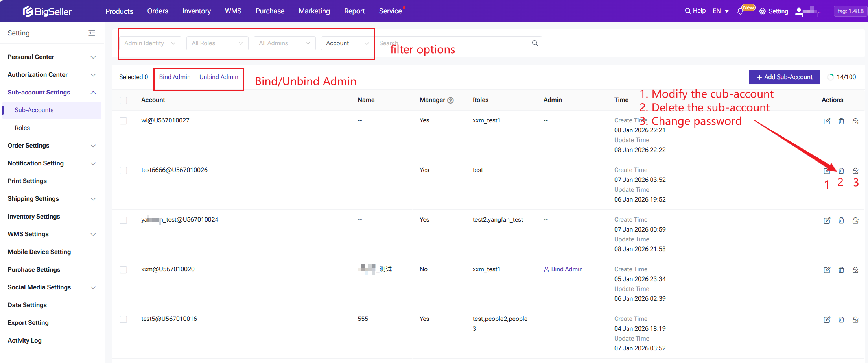Open the Admin Identity dropdown
The width and height of the screenshot is (868, 363).
pos(150,43)
